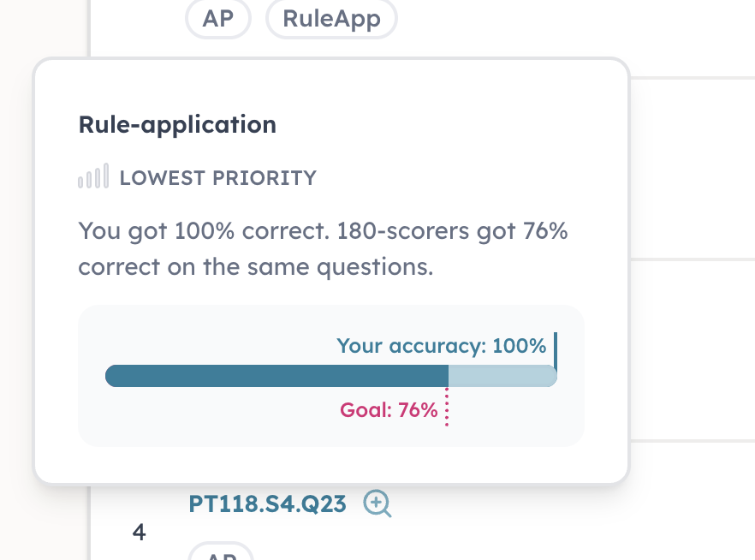
Task: Click the dark filled portion of accuracy bar
Action: [276, 376]
